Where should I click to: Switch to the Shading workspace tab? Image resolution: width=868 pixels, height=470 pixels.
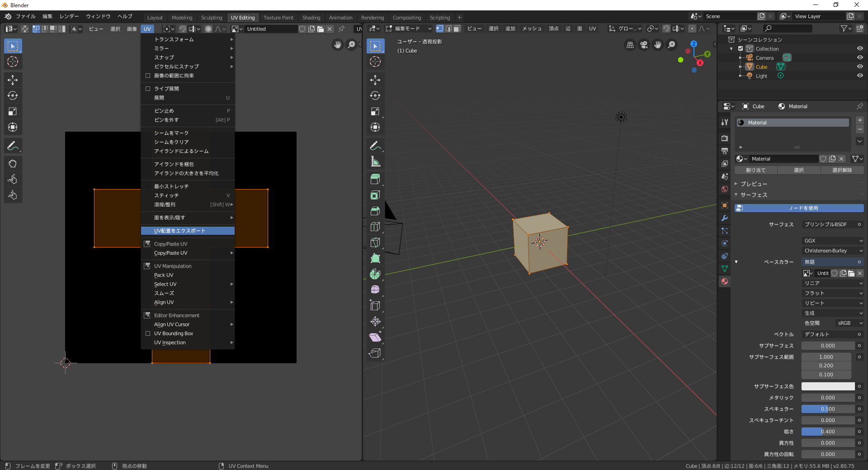[x=311, y=17]
